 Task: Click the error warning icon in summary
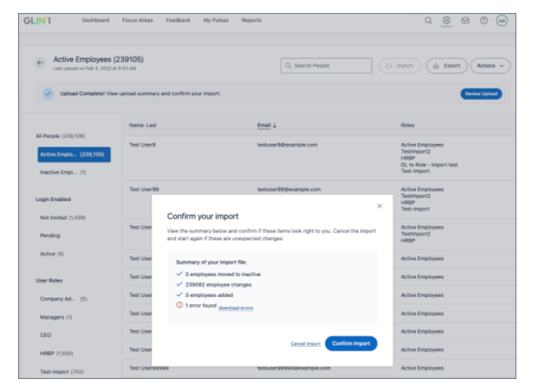[x=179, y=305]
